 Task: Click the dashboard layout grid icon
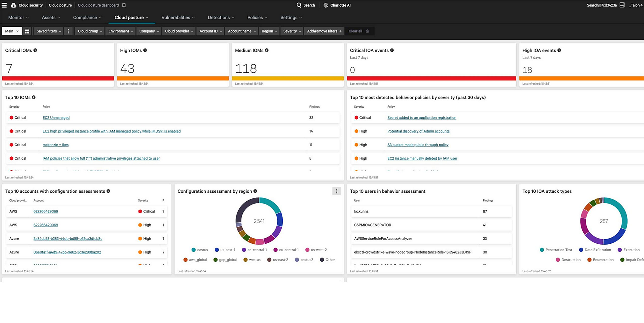(x=27, y=31)
